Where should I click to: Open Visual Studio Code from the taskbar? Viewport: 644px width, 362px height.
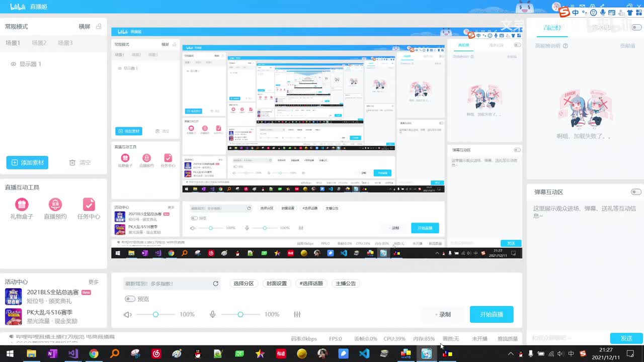(364, 353)
